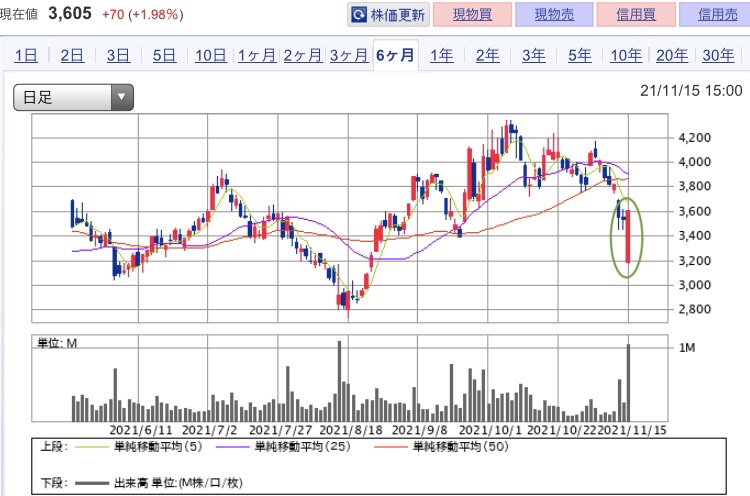Screen dimensions: 750x496
Task: Click the 単位: M volume unit label
Action: point(57,342)
